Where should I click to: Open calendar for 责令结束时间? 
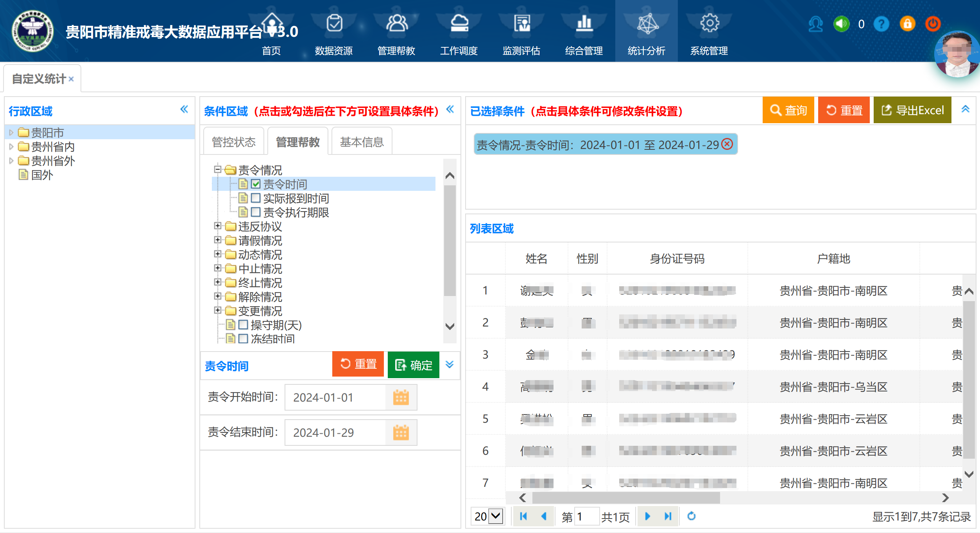click(401, 433)
